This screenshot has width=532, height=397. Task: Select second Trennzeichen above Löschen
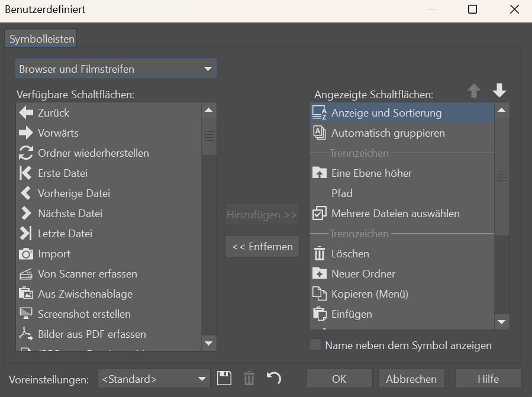tap(402, 234)
